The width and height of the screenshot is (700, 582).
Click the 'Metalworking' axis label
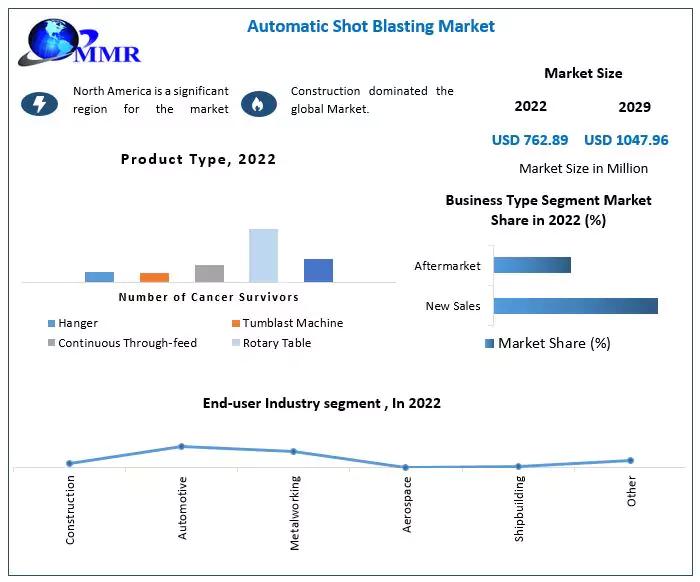[295, 513]
